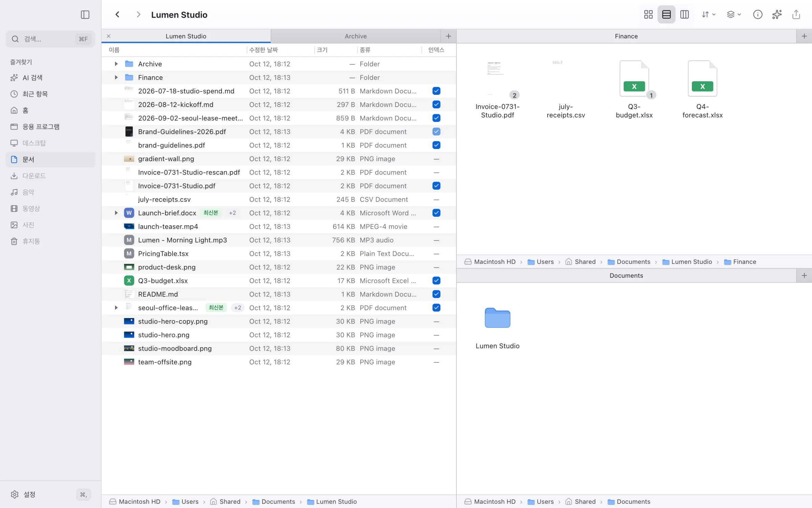Image resolution: width=812 pixels, height=508 pixels.
Task: Open 휴지통 in the sidebar
Action: coord(51,241)
